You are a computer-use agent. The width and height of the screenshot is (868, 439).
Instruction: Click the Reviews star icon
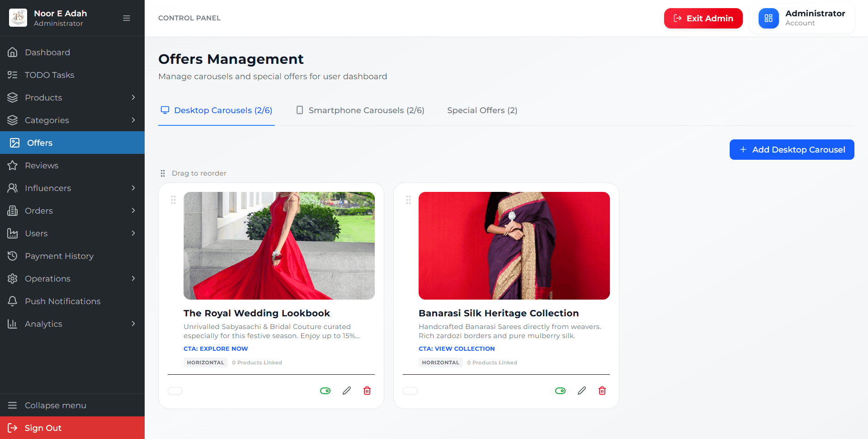13,165
